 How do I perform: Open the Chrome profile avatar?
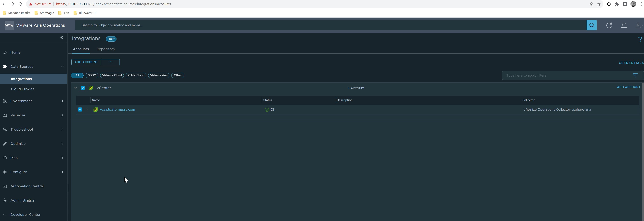coord(633,4)
